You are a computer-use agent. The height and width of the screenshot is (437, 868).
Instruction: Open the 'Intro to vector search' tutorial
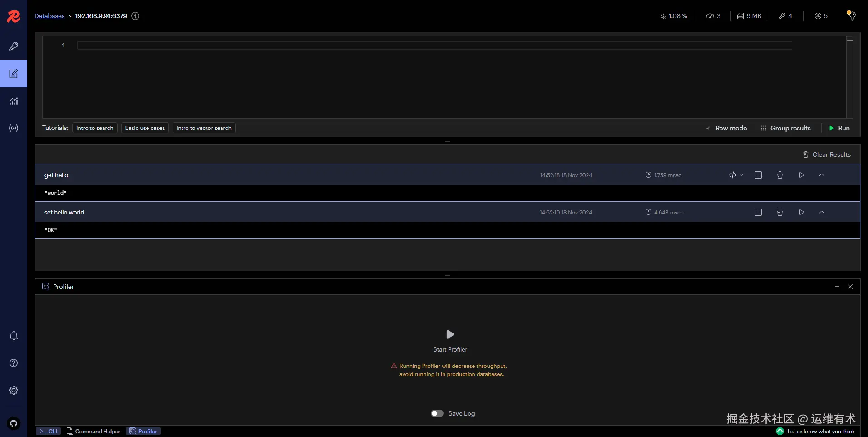coord(203,128)
